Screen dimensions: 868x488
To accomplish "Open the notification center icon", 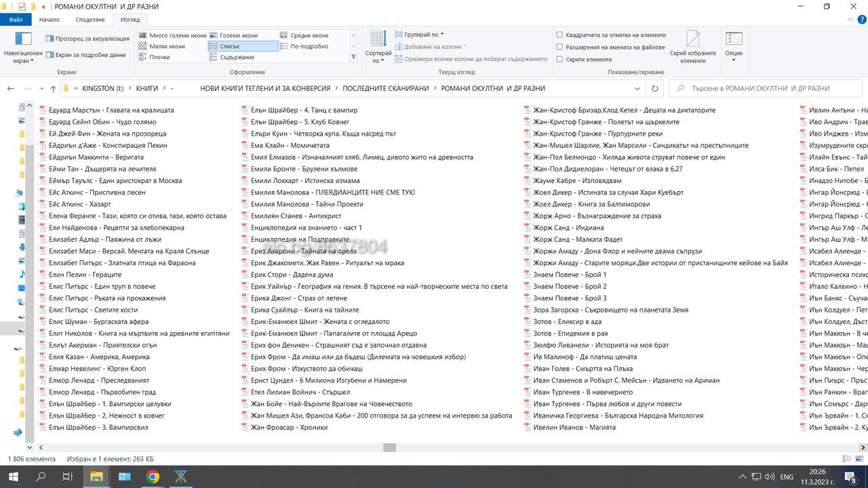I will click(x=850, y=476).
